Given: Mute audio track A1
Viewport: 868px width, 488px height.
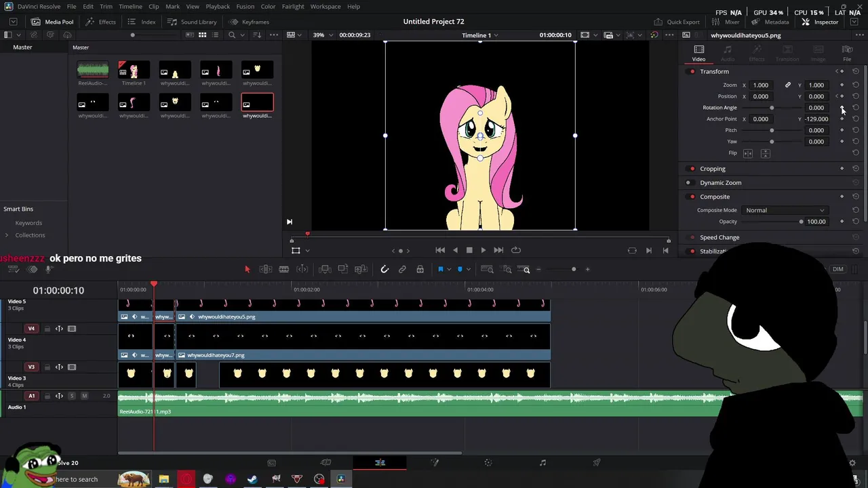Looking at the screenshot, I should [x=85, y=396].
